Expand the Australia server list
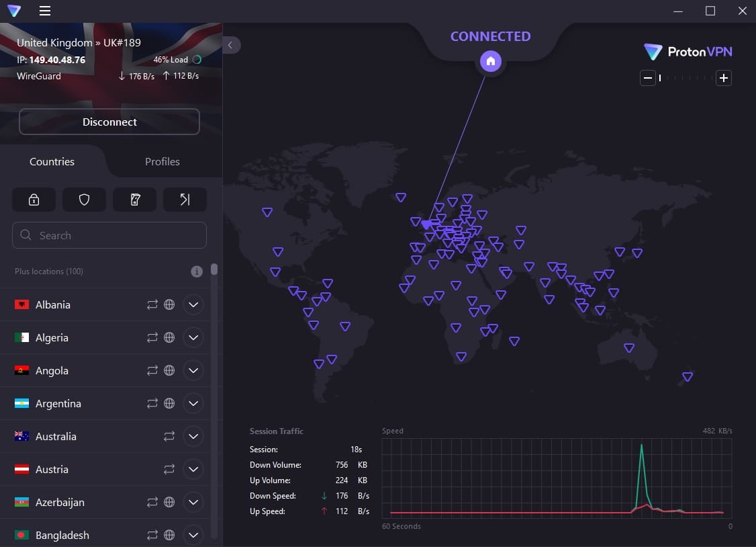Screen dimensions: 756x547 pos(193,437)
